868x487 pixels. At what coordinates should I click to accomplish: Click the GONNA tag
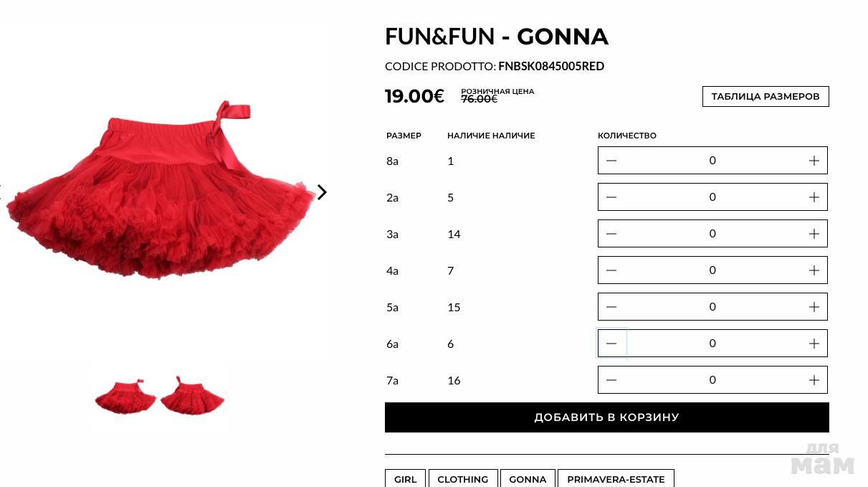(528, 479)
